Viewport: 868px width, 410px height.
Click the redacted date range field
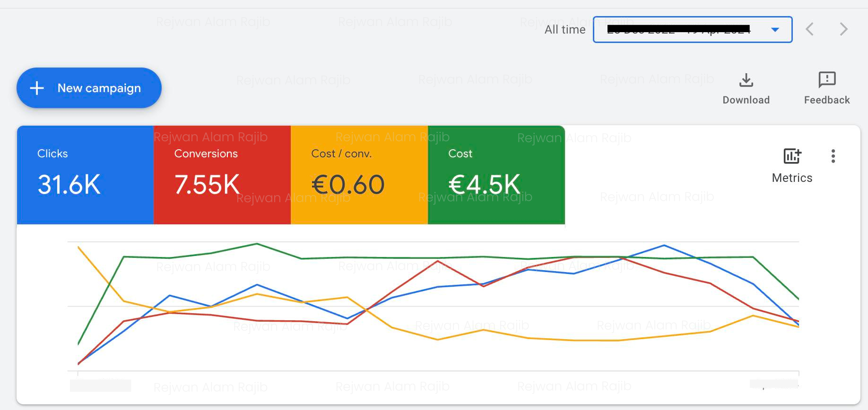click(678, 30)
